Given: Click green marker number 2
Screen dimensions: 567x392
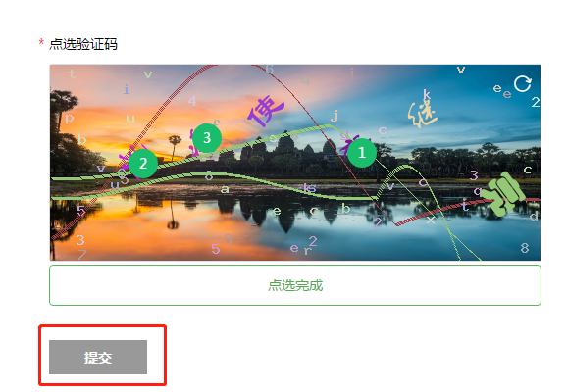Looking at the screenshot, I should coord(143,164).
